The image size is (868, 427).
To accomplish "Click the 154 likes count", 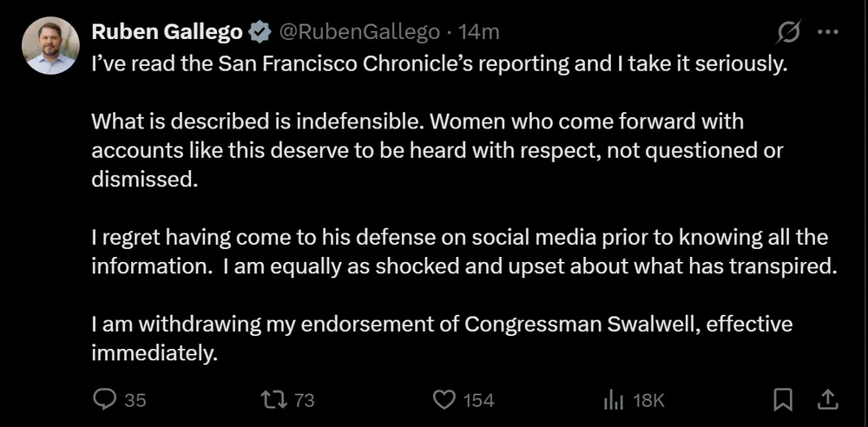I will [x=478, y=400].
